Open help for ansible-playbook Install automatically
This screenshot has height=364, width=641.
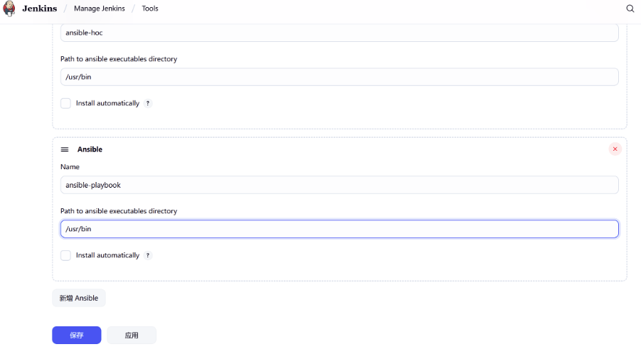tap(148, 255)
